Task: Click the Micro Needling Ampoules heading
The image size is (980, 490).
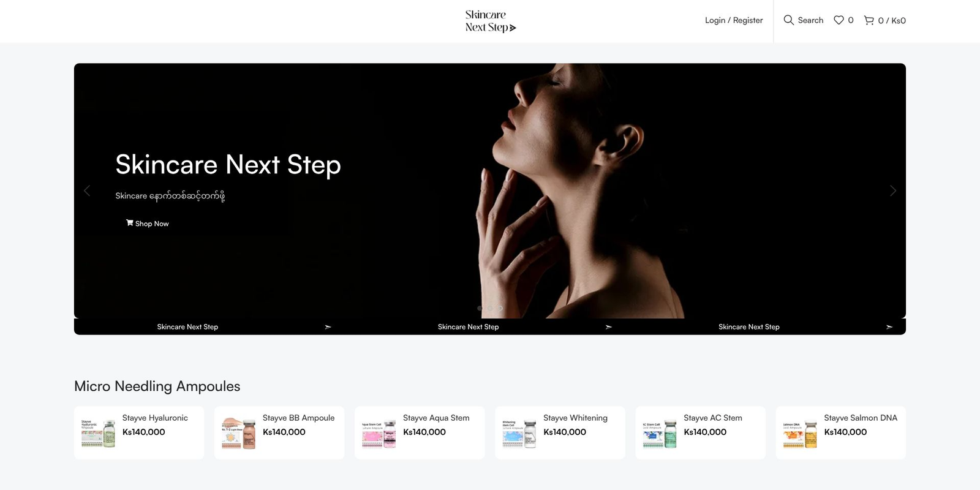Action: point(157,386)
